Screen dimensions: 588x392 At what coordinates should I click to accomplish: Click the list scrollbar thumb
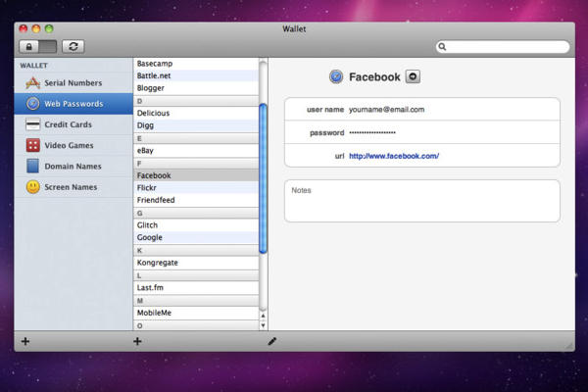pyautogui.click(x=263, y=178)
